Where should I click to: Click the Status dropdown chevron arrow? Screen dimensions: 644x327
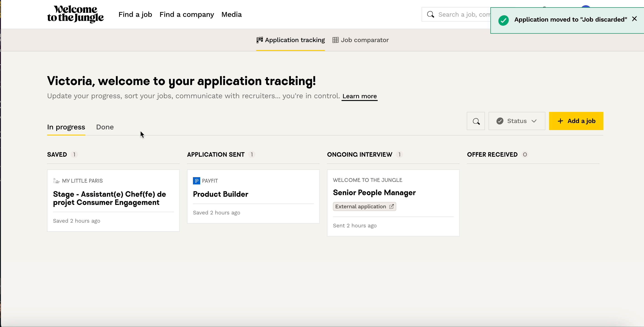(534, 121)
